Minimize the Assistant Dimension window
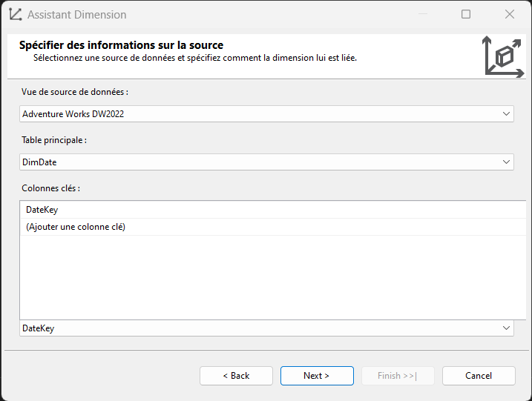 (x=423, y=14)
